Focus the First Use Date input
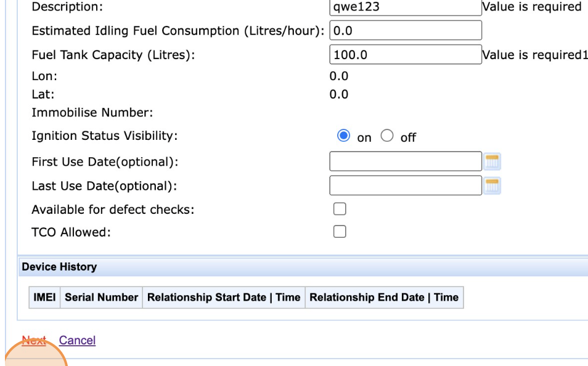Image resolution: width=588 pixels, height=366 pixels. [x=406, y=161]
